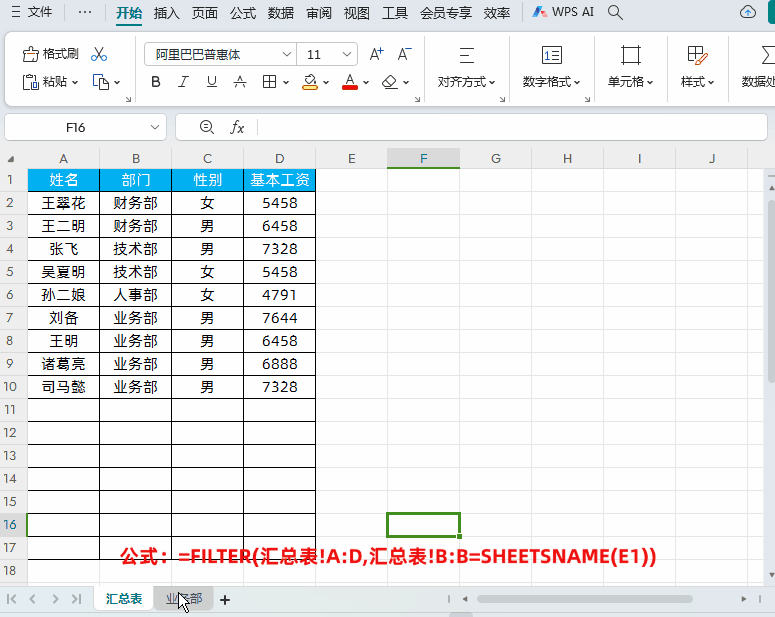This screenshot has width=775, height=617.
Task: Click cell containing 王翠花
Action: point(63,203)
